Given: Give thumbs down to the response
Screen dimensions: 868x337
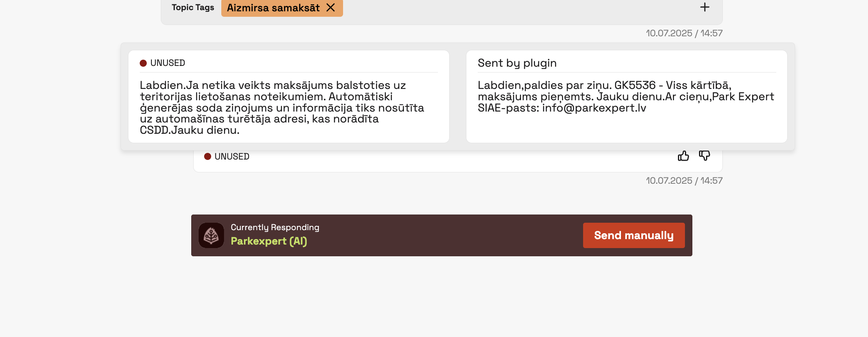Looking at the screenshot, I should (x=704, y=156).
